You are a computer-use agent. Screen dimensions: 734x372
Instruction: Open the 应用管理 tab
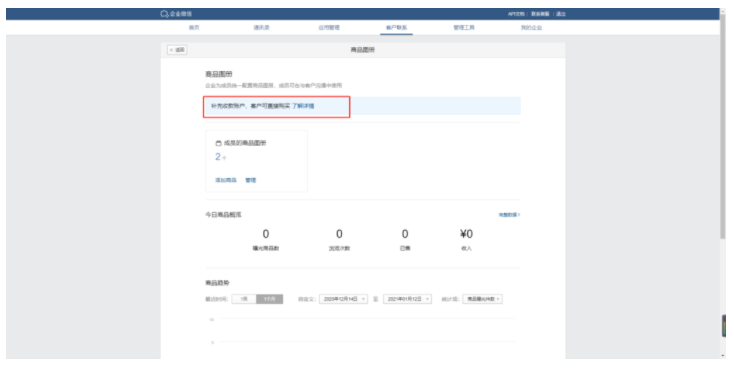coord(329,28)
